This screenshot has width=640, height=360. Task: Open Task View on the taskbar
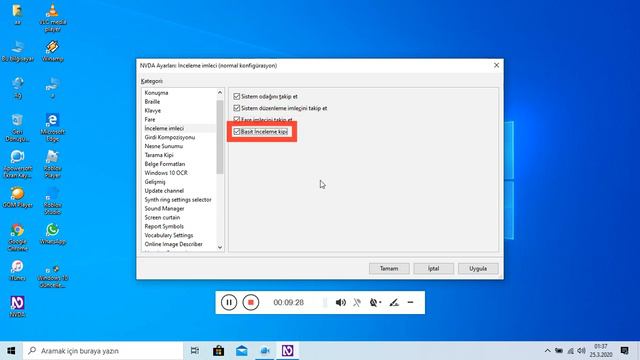195,351
